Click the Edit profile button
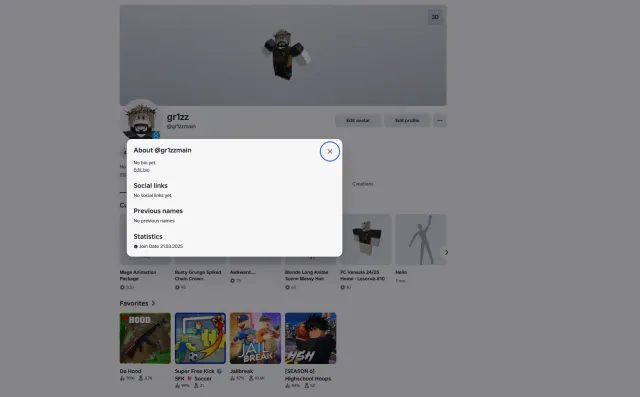 coord(407,120)
